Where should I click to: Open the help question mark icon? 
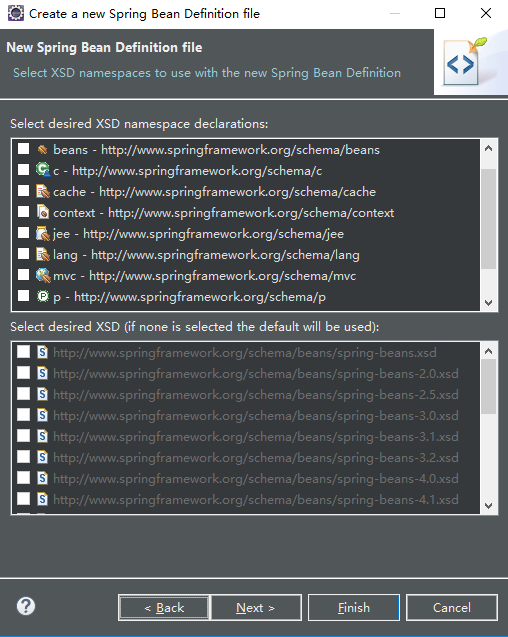[x=26, y=607]
